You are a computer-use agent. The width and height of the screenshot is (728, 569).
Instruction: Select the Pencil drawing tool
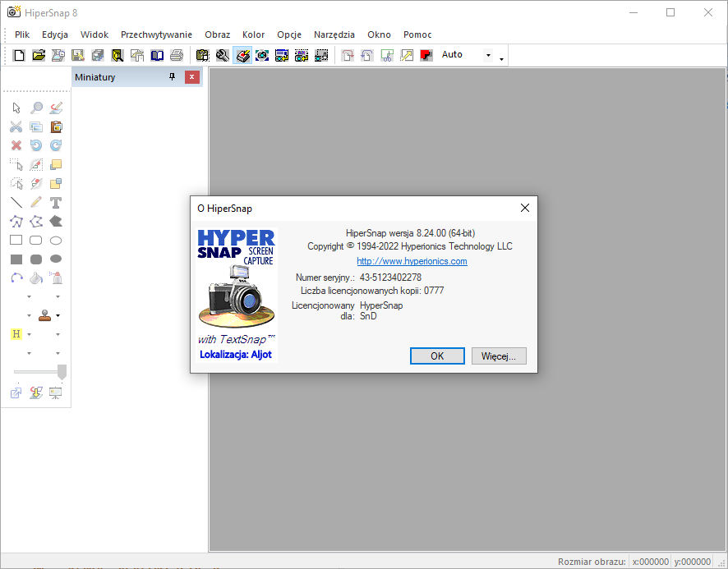[x=36, y=202]
